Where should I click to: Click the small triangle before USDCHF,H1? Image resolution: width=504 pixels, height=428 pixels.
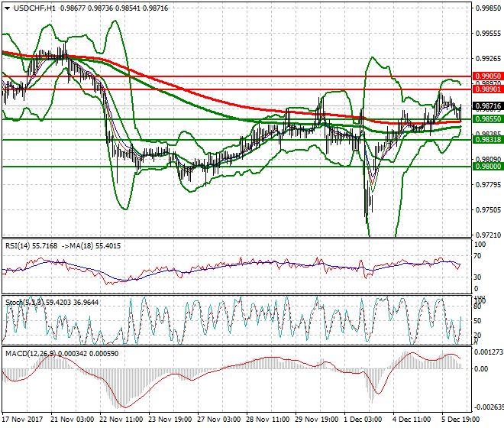pyautogui.click(x=5, y=7)
